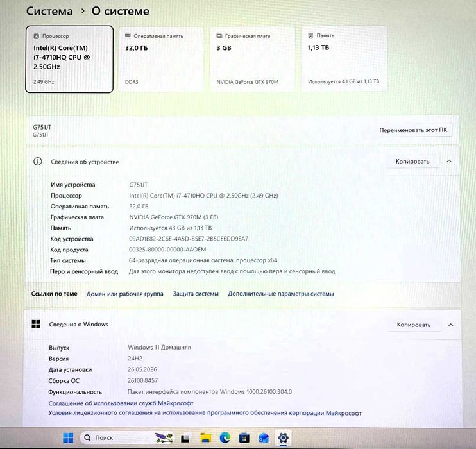Click the version value 24H2
476x449 pixels.
pyautogui.click(x=135, y=358)
